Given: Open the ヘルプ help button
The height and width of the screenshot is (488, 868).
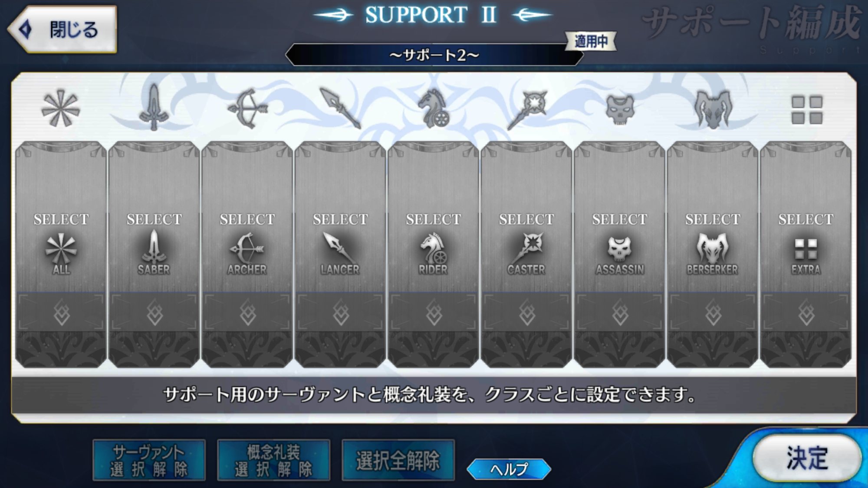Looking at the screenshot, I should (509, 469).
